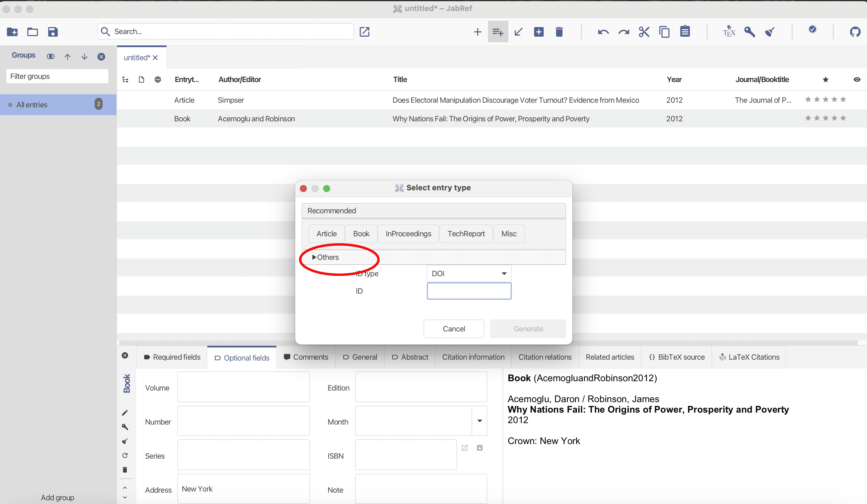
Task: Choose the InProceedings entry type button
Action: pos(408,234)
